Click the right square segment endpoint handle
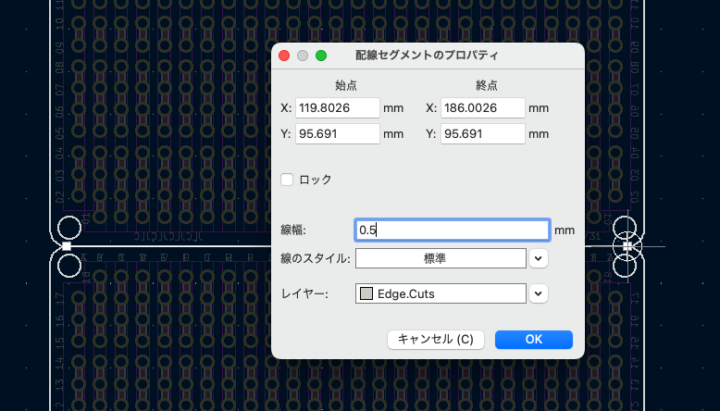The image size is (720, 411). coord(627,245)
